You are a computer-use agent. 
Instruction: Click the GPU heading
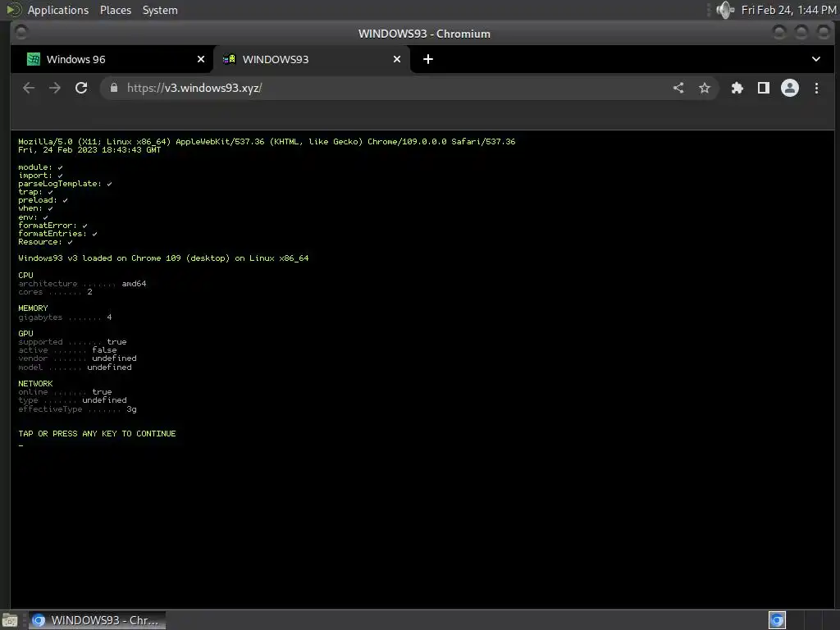[x=25, y=333]
